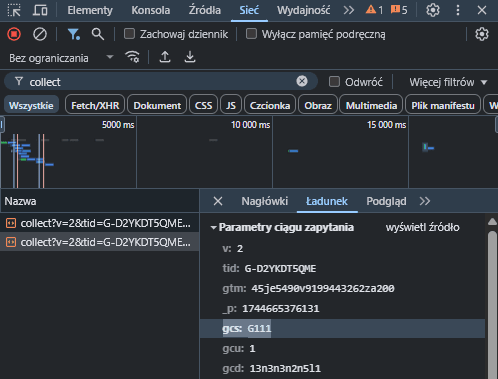Filter by JS type
Image resolution: width=498 pixels, height=379 pixels.
click(x=231, y=106)
